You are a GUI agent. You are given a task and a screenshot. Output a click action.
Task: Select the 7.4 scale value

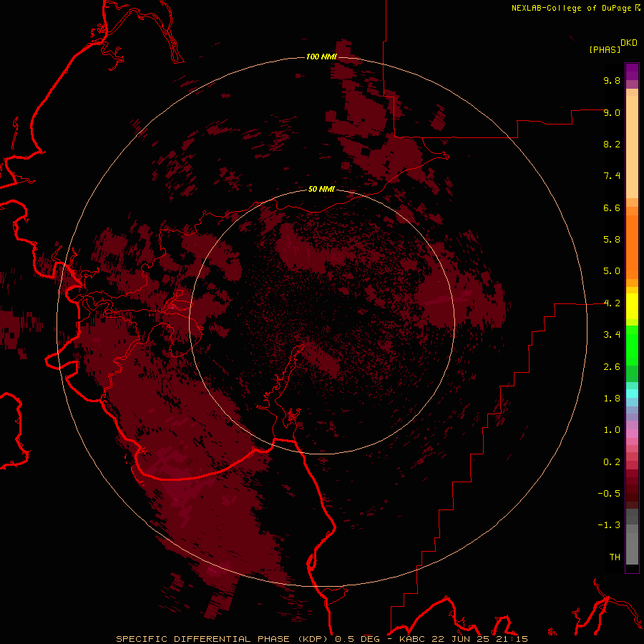pos(612,176)
